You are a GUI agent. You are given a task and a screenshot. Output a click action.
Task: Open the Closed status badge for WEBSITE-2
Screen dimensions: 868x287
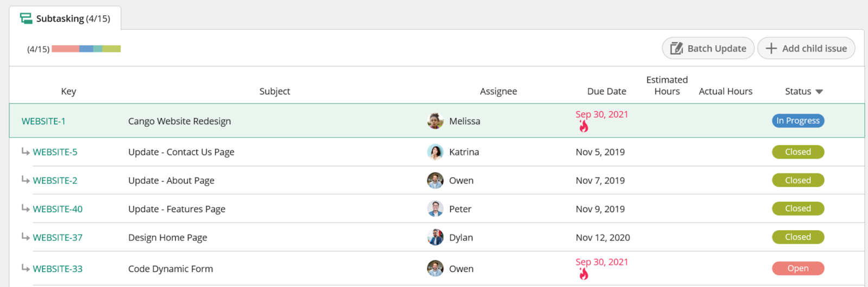(798, 180)
